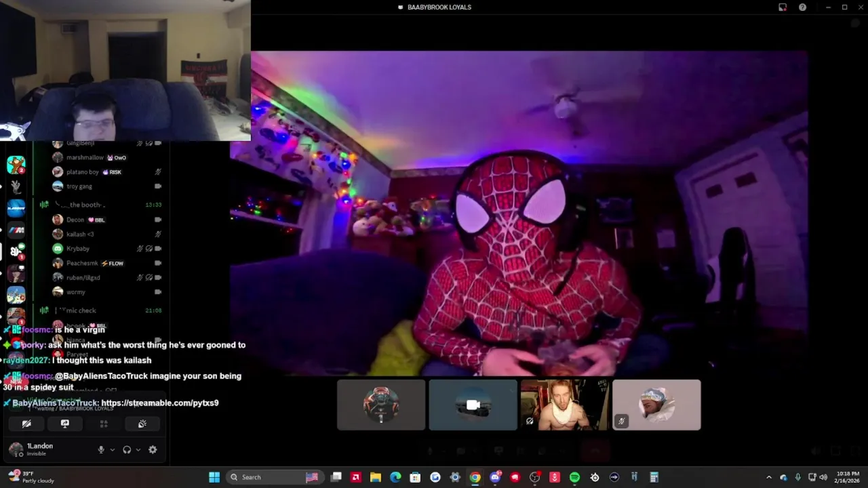The image size is (868, 488).
Task: Open Microsoft Store from taskbar
Action: (415, 477)
